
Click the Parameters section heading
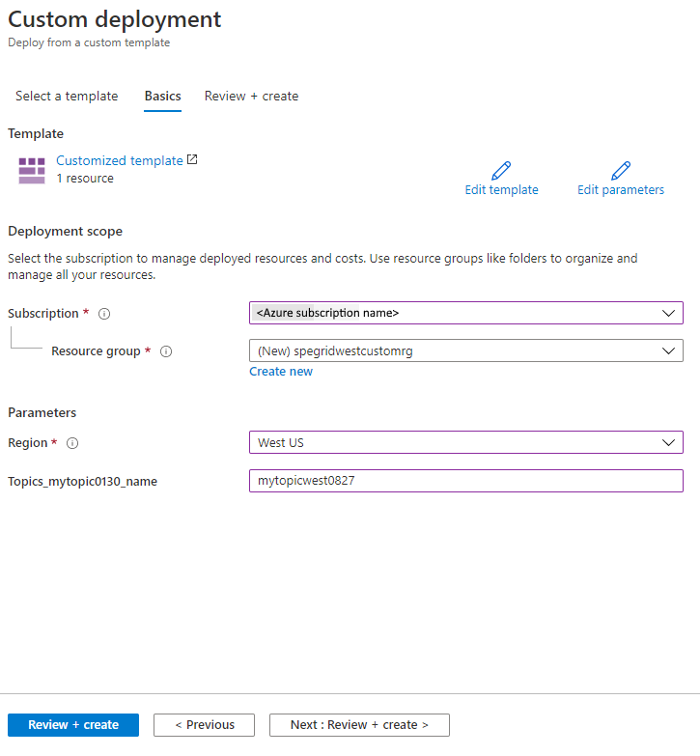click(42, 412)
